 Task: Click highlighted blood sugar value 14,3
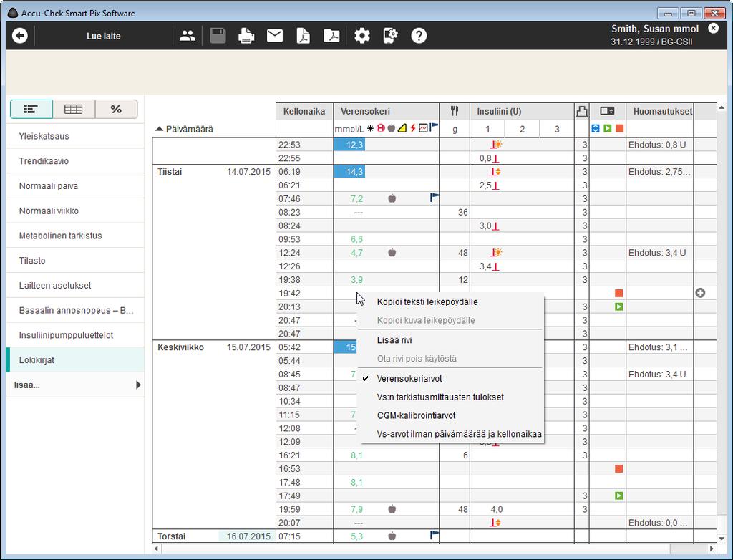[349, 172]
